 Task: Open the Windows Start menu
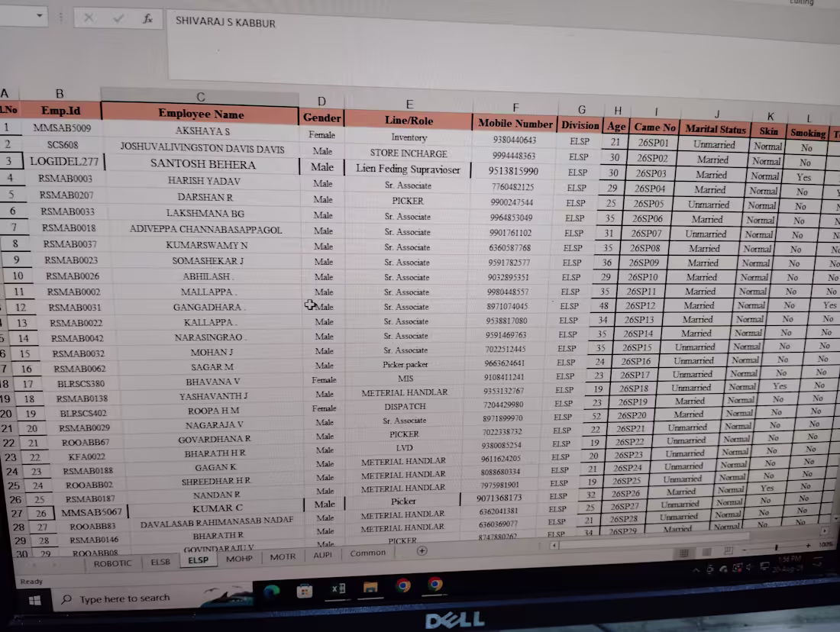tap(35, 601)
